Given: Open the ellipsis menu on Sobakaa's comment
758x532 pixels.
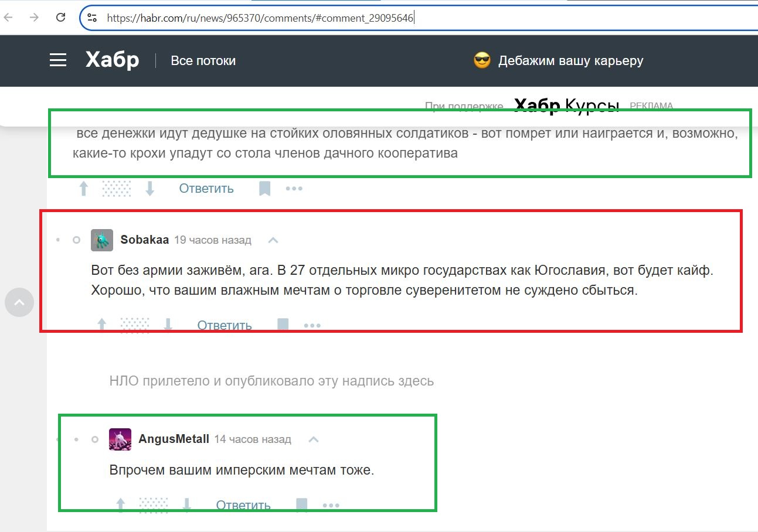Looking at the screenshot, I should coord(312,324).
